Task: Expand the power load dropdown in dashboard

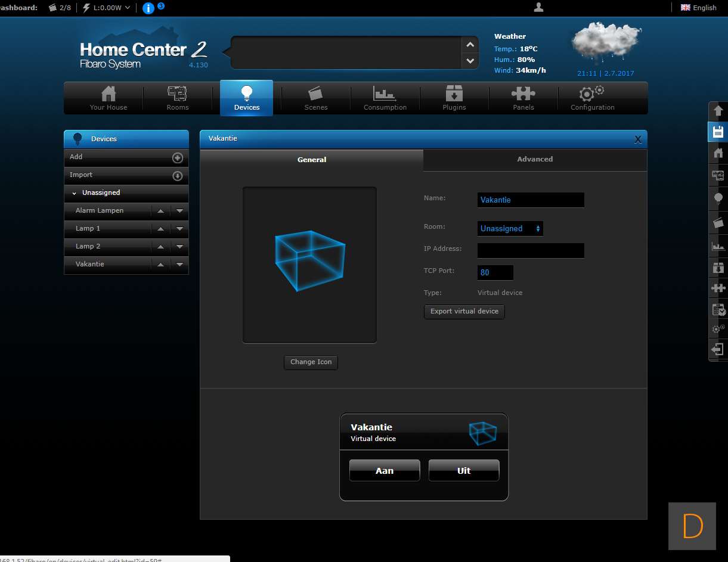Action: [127, 8]
